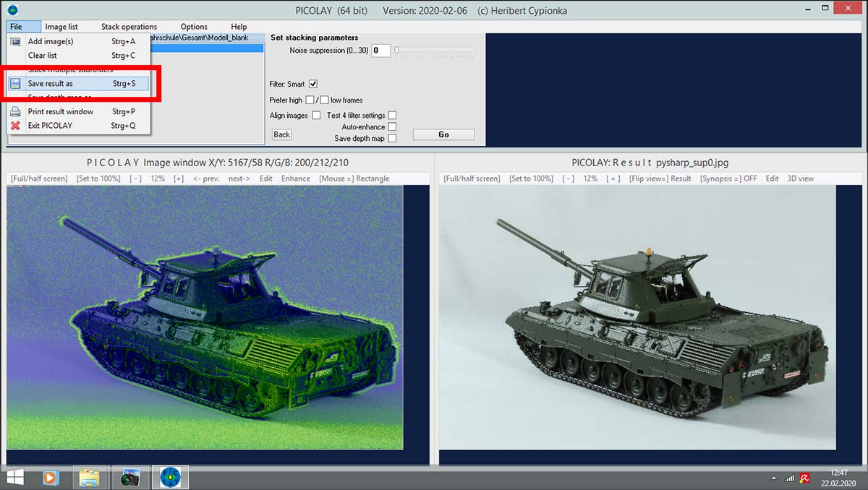This screenshot has width=868, height=490.
Task: Choose Exit PICOLAY from the File menu
Action: tap(78, 126)
